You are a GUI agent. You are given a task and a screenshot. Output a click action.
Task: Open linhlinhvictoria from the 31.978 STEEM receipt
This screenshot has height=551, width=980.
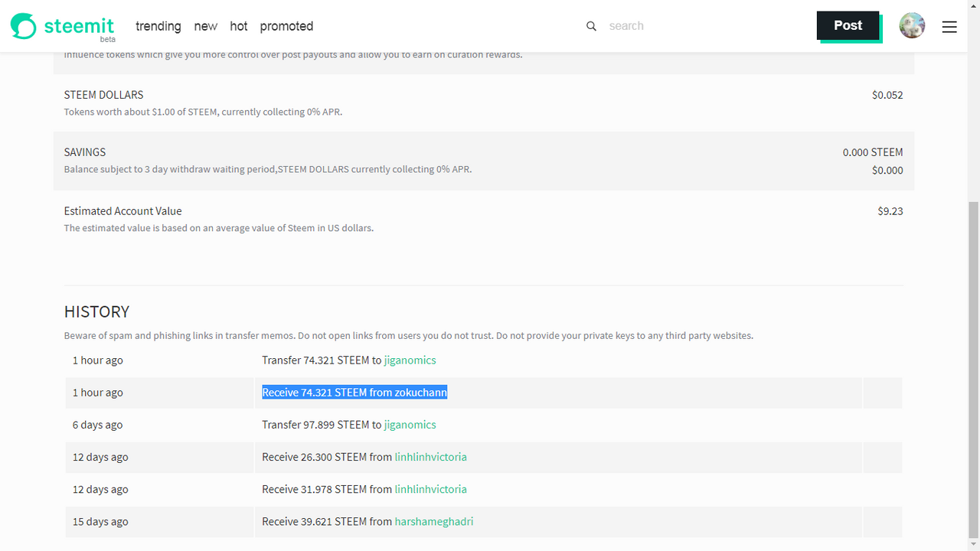pos(430,489)
